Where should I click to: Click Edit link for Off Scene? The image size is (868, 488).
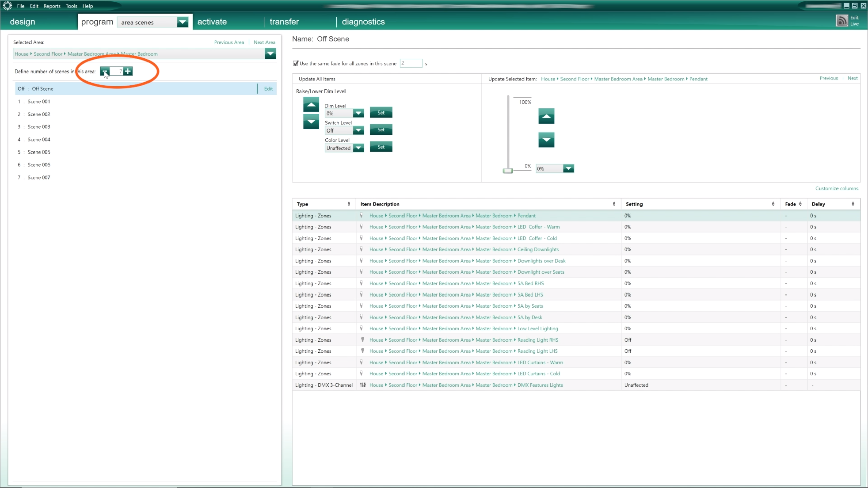coord(269,89)
